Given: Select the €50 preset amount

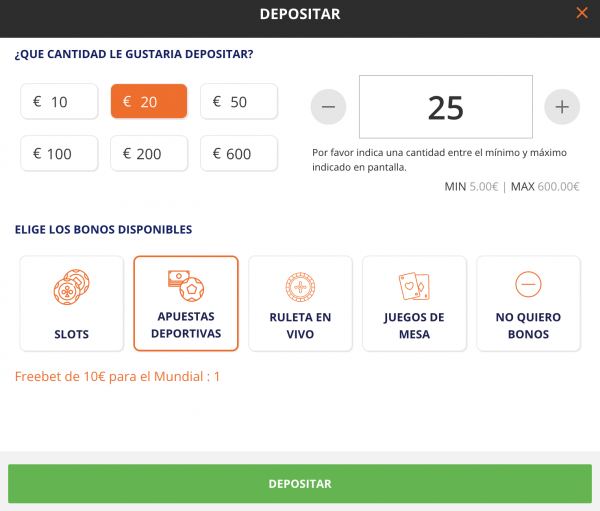Looking at the screenshot, I should 239,101.
